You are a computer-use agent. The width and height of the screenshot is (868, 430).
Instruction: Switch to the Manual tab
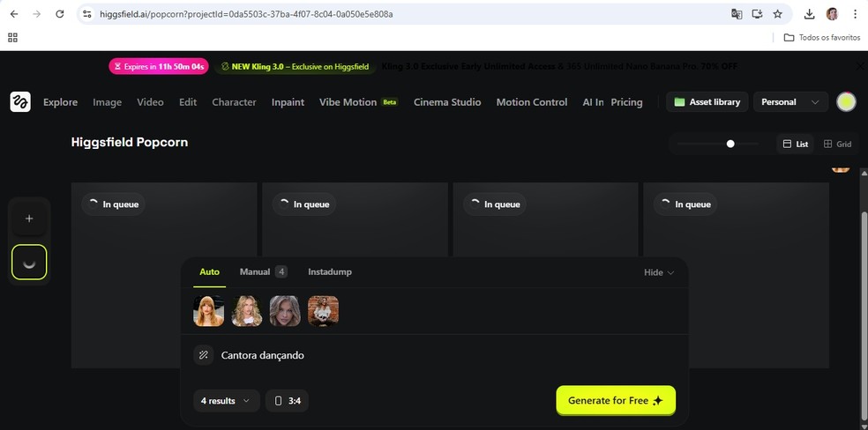[x=263, y=272]
